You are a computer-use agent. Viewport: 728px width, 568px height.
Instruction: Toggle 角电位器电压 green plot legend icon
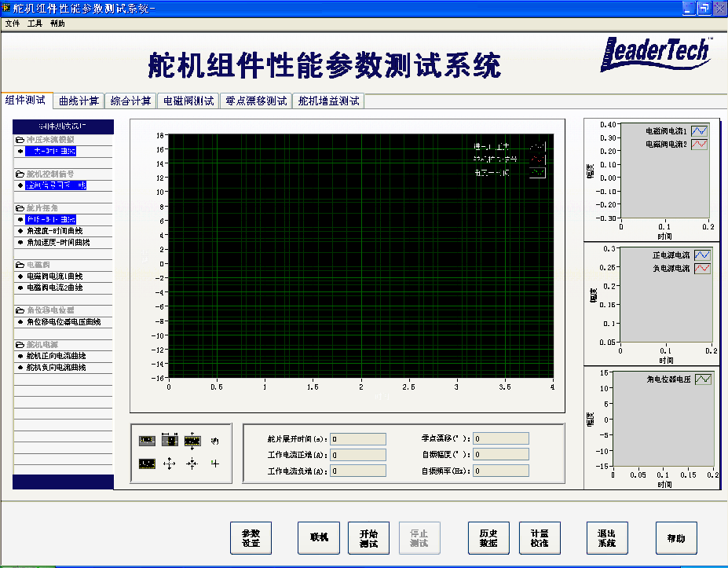click(x=704, y=379)
